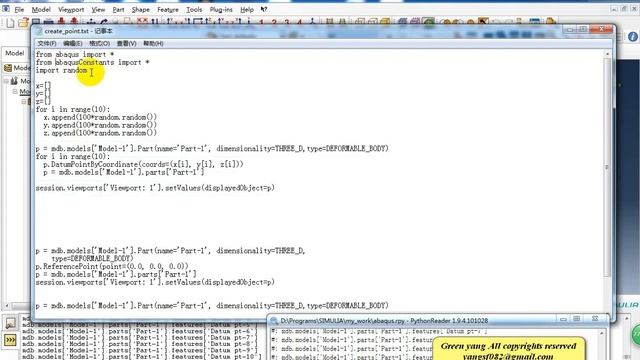640x360 pixels.
Task: Click the first 'for i in range(10):' line
Action: 73,109
